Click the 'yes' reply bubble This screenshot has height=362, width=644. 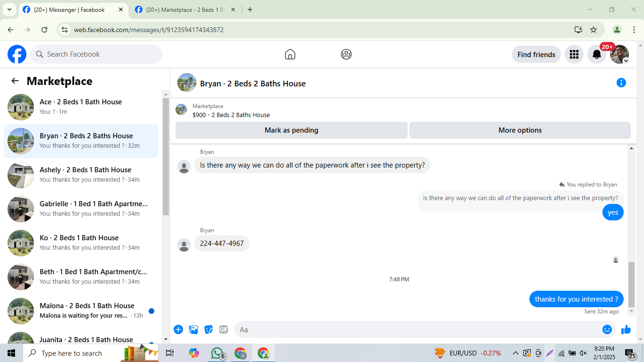[x=613, y=212]
